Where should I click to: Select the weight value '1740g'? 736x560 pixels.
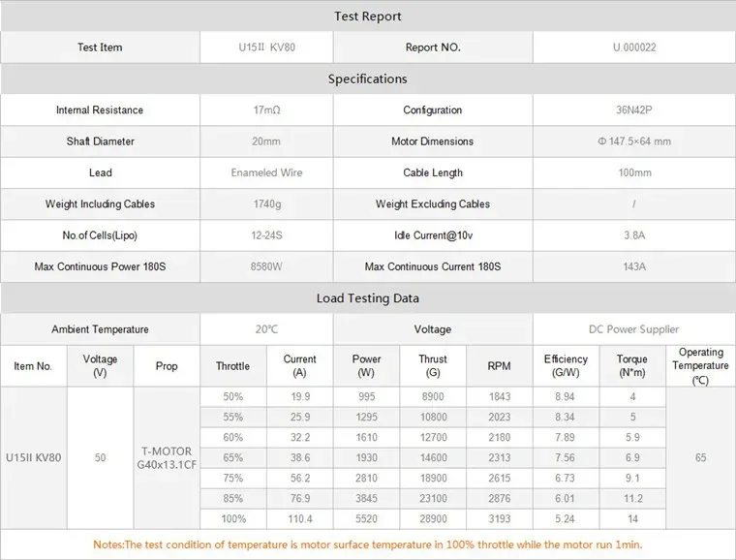(267, 203)
